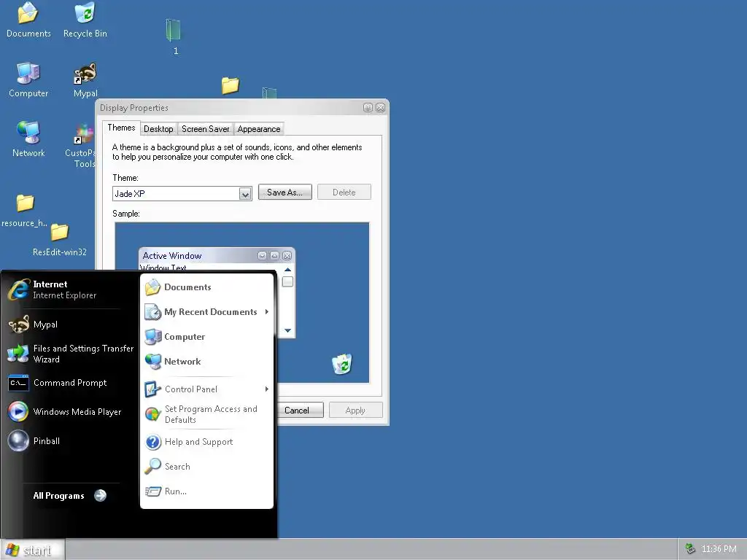Open Documents desktop icon
Viewport: 747px width, 560px height.
(x=28, y=20)
